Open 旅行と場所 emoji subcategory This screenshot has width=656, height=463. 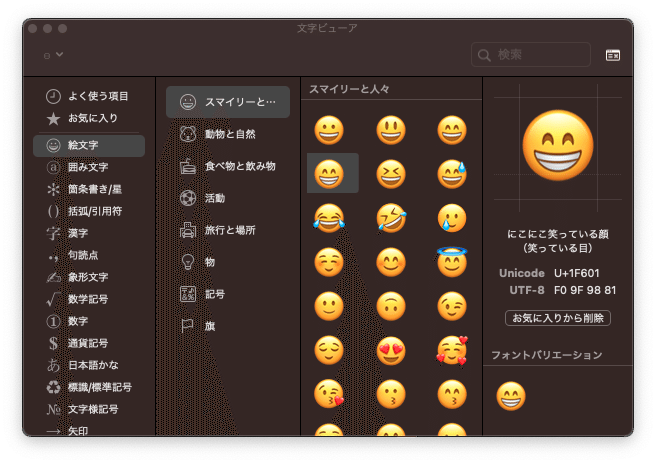click(228, 230)
